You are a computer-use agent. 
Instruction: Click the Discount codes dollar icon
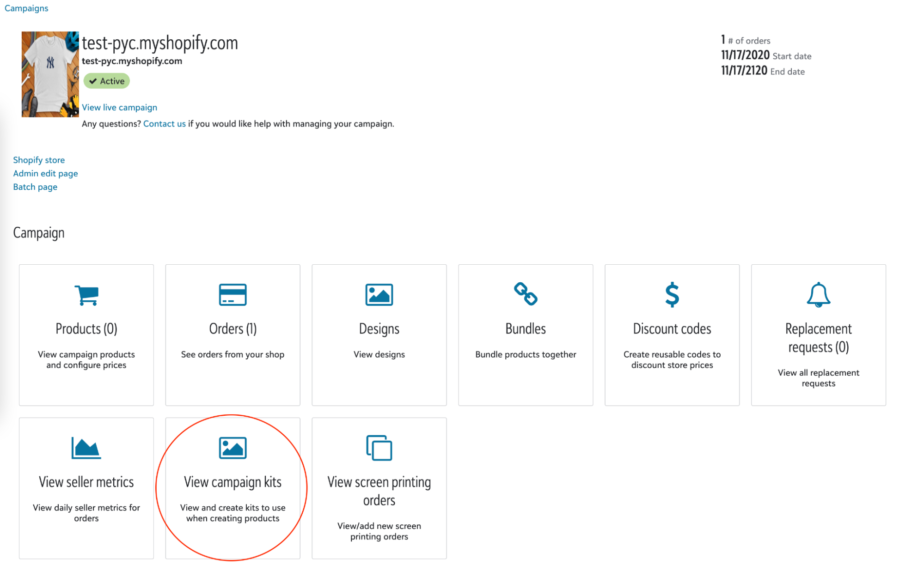(x=672, y=295)
